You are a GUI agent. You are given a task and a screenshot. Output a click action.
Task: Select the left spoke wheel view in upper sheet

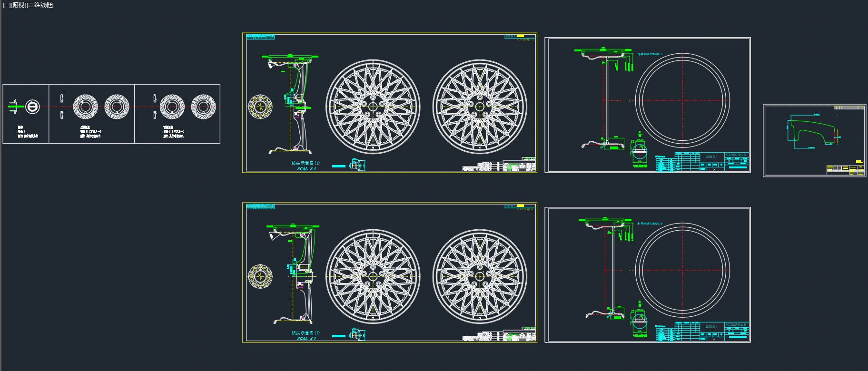[373, 107]
